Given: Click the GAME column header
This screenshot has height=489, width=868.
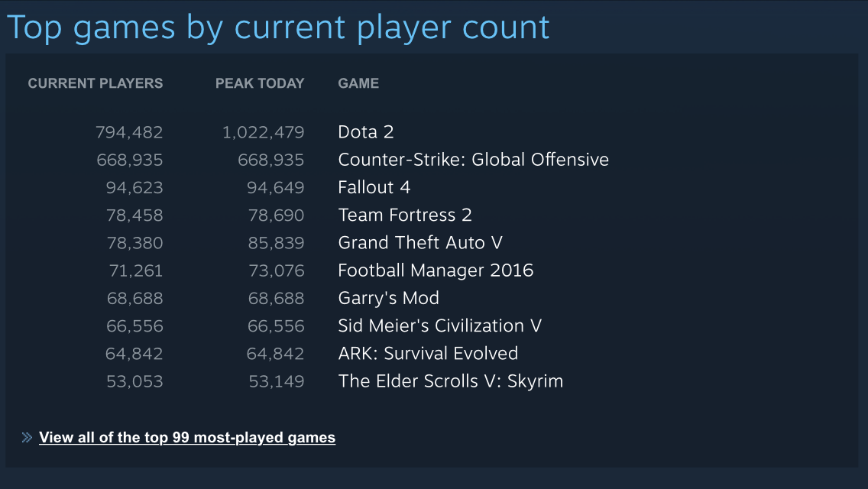Looking at the screenshot, I should (x=358, y=83).
